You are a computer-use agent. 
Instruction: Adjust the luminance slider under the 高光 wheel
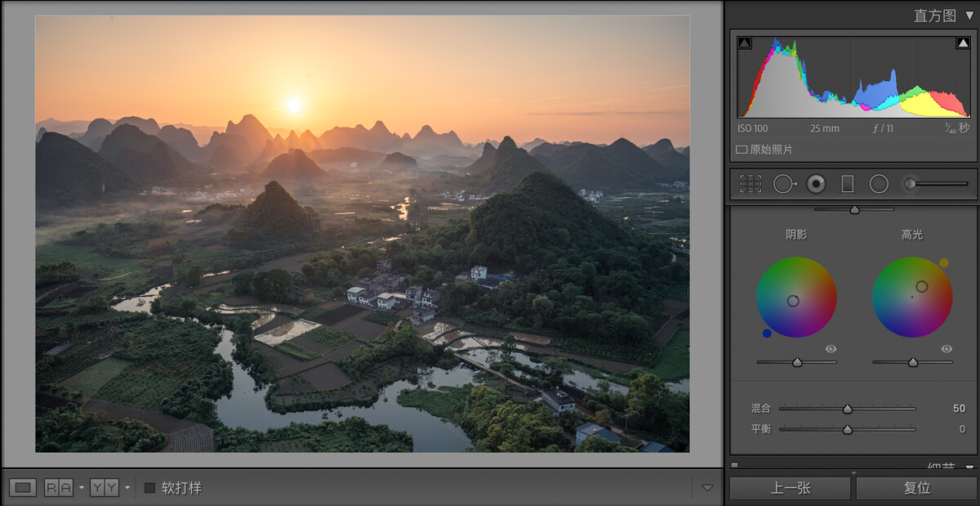click(x=912, y=362)
